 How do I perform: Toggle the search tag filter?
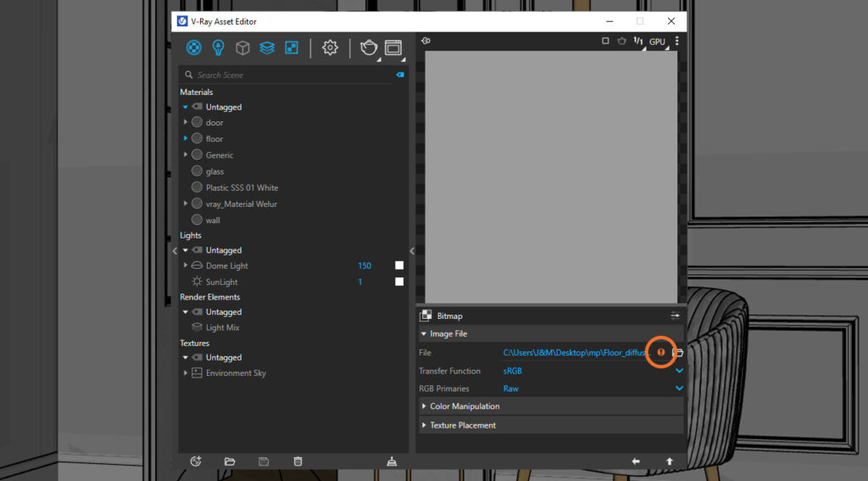[400, 75]
